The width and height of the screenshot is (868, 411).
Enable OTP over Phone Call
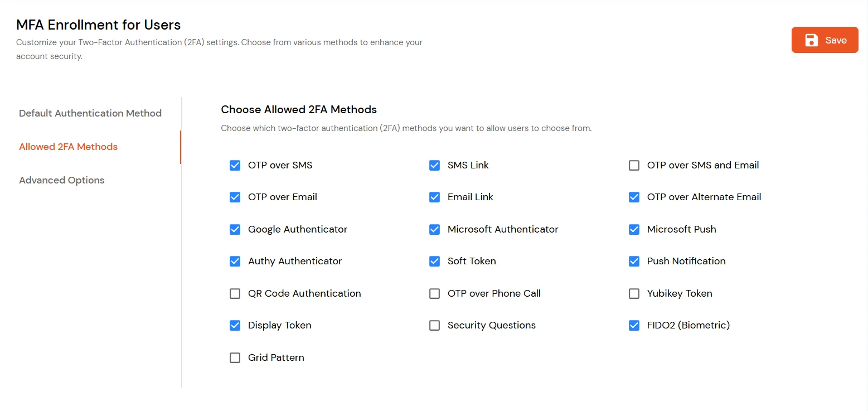click(x=434, y=293)
